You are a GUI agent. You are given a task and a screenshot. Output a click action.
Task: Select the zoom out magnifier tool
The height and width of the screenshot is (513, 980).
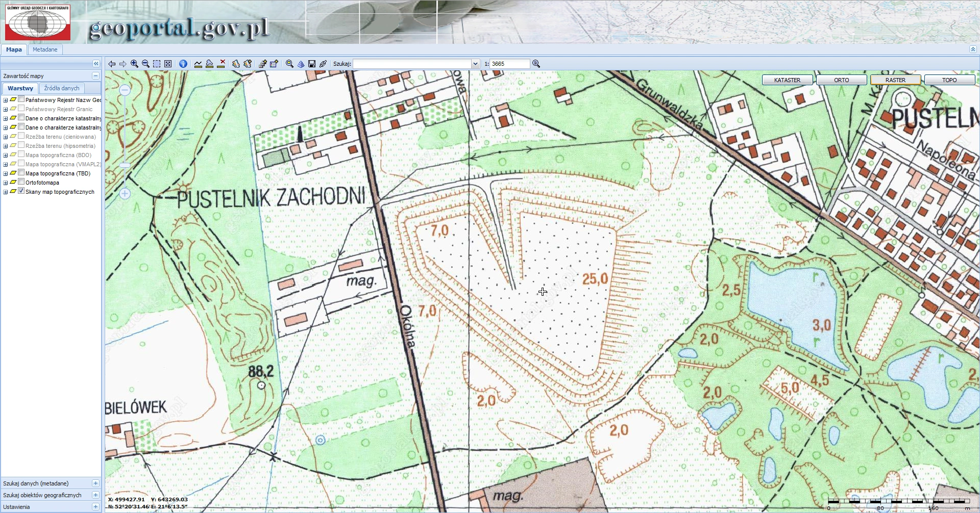point(145,64)
